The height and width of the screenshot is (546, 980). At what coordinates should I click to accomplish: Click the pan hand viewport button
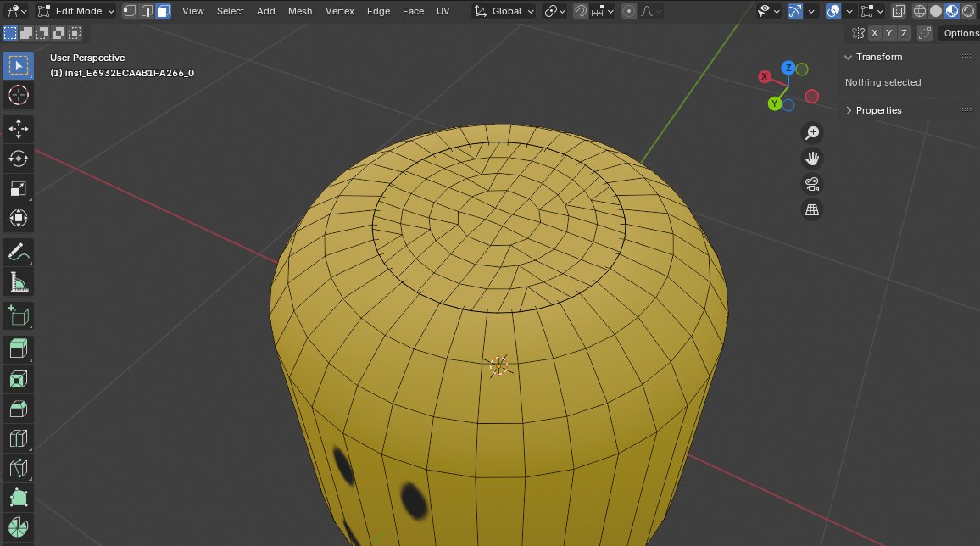(812, 159)
